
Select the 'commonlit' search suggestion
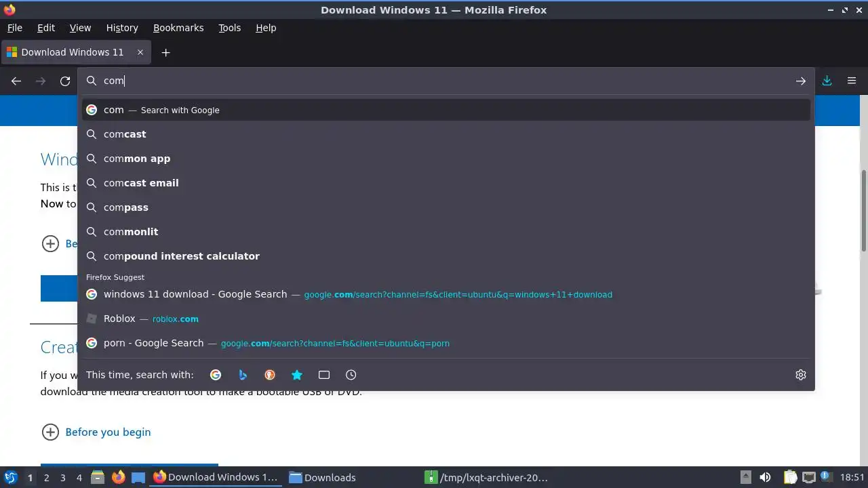tap(446, 232)
